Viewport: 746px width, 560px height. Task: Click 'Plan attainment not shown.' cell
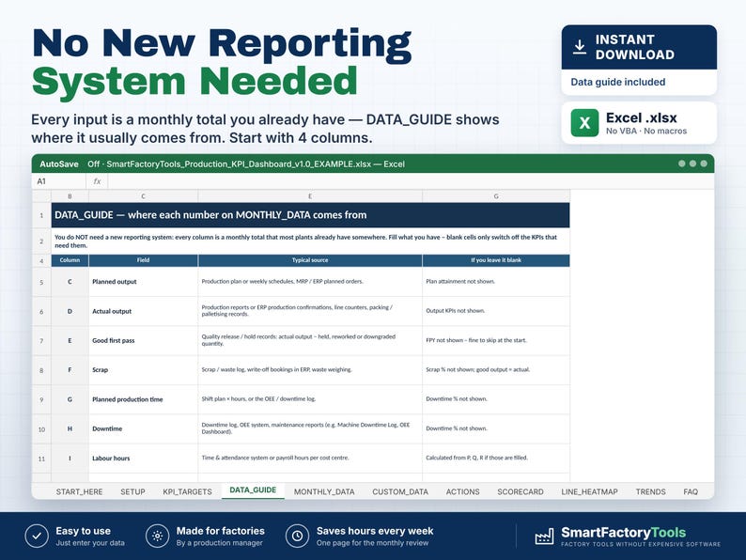click(496, 282)
